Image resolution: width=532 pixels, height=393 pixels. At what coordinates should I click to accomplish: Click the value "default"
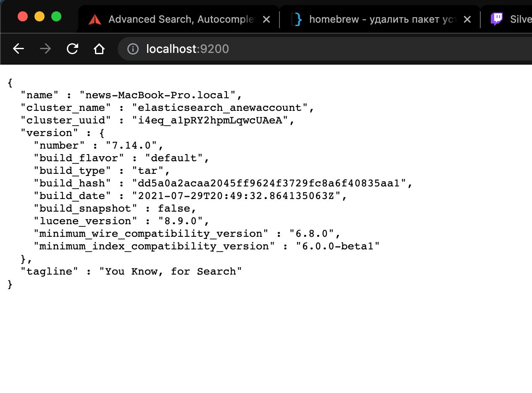(174, 158)
